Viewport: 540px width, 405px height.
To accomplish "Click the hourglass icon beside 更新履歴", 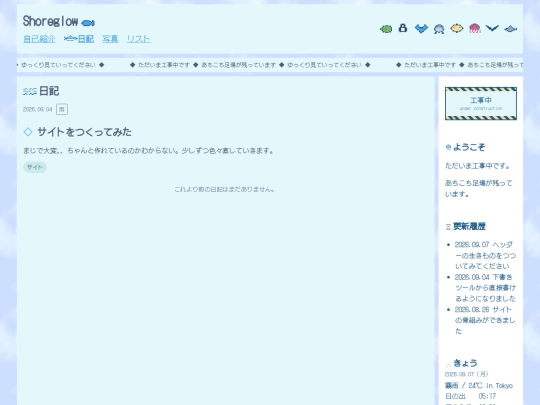I will point(448,227).
